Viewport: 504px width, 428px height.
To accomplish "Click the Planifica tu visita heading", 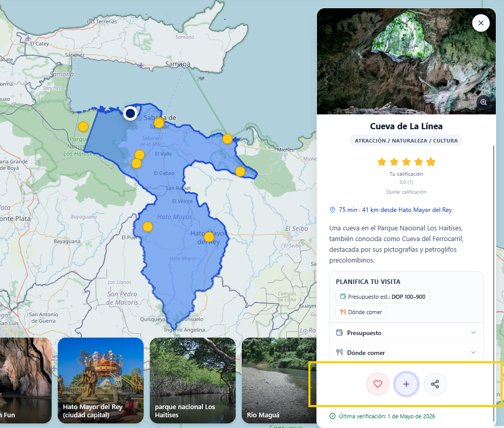I will coord(368,281).
